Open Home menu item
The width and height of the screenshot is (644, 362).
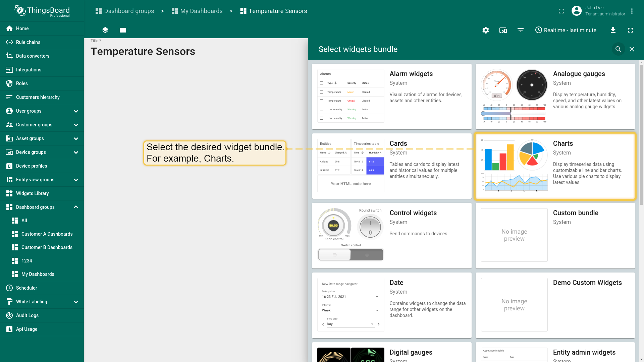coord(42,28)
